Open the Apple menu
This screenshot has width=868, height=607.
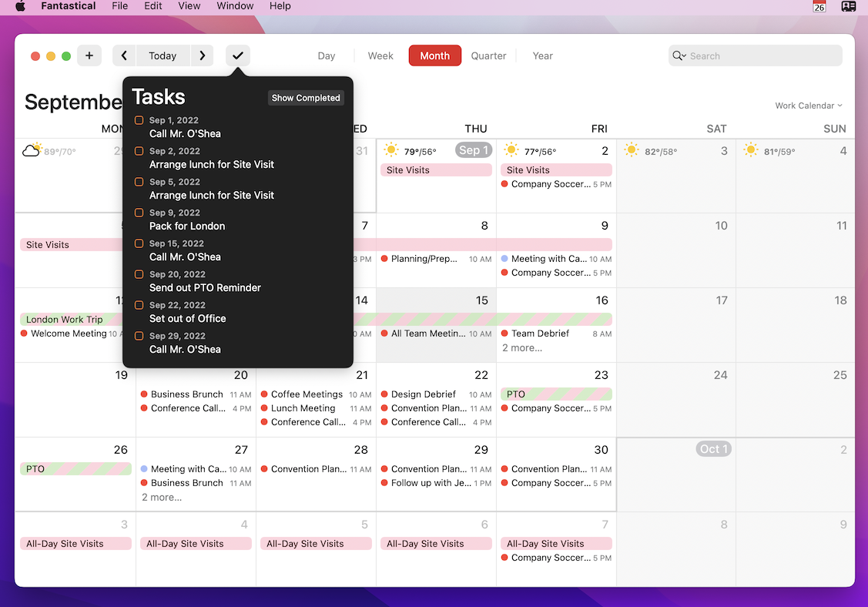click(20, 6)
